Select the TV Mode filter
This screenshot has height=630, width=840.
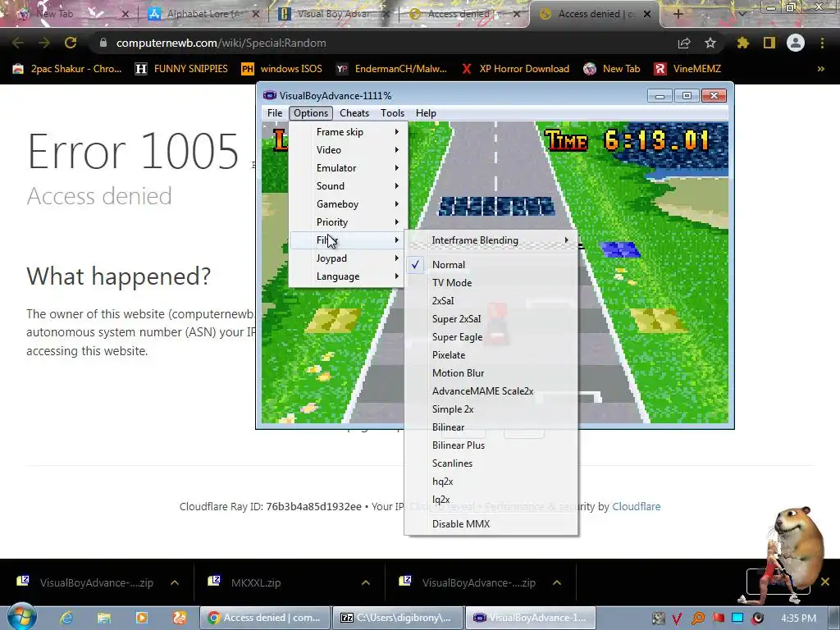pyautogui.click(x=491, y=283)
